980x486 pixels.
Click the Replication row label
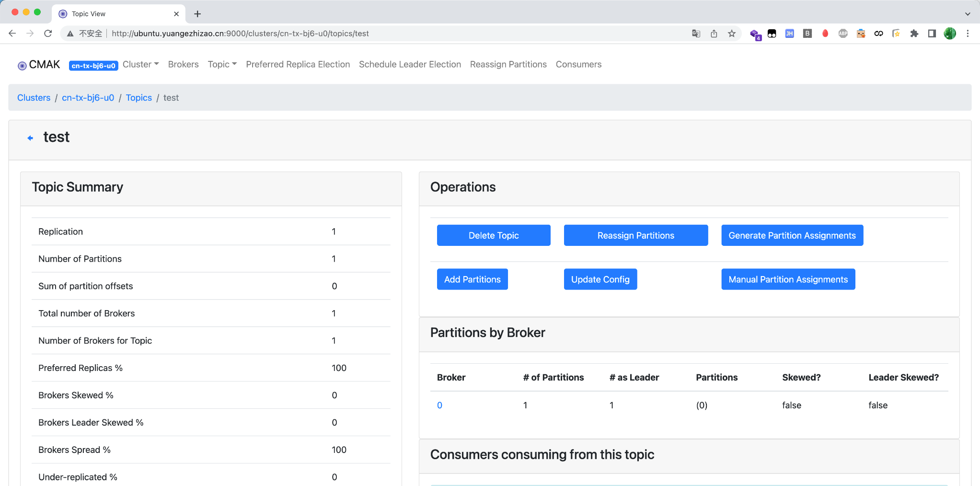[x=60, y=231]
